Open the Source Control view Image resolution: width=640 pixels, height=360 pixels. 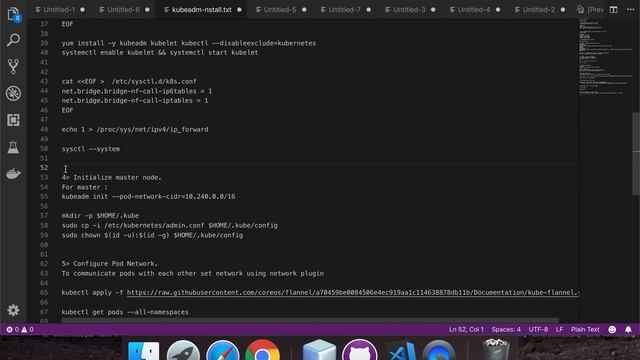[x=13, y=67]
